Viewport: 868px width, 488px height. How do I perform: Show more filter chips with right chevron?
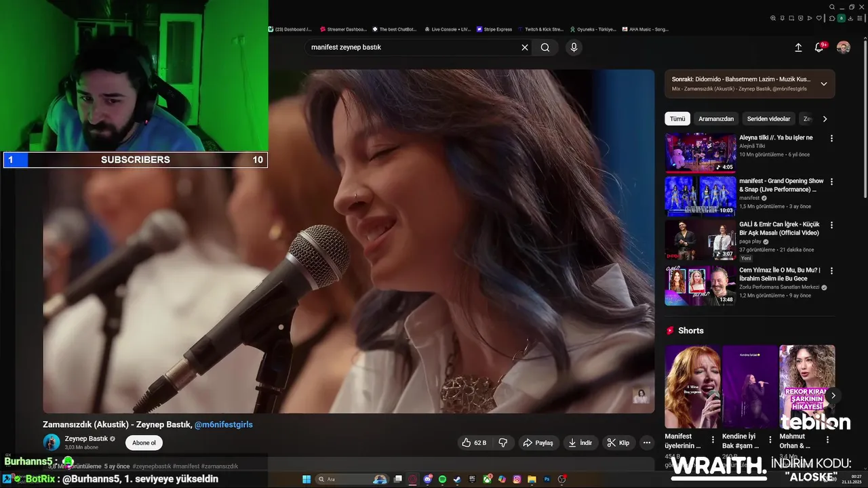pos(825,119)
